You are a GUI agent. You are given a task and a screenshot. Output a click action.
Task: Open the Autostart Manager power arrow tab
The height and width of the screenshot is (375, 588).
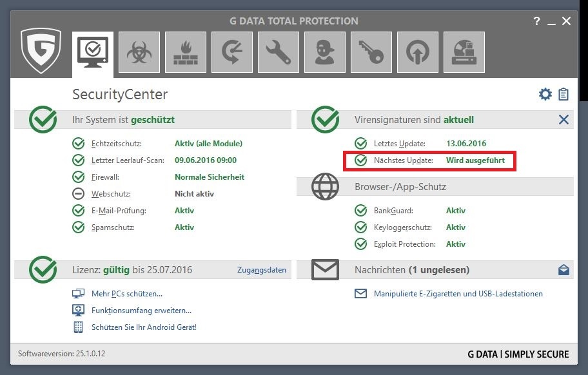(418, 52)
